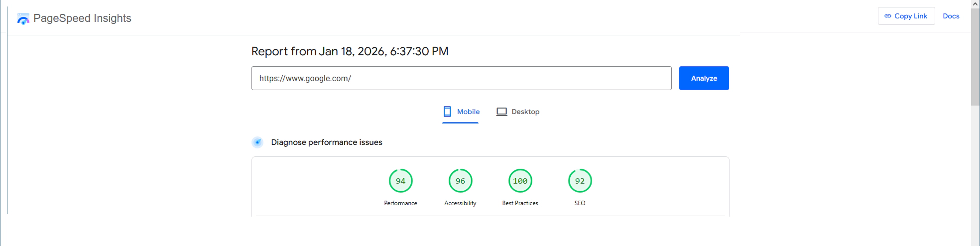This screenshot has height=246, width=980.
Task: Click the Diagnose performance issues heading
Action: 327,142
